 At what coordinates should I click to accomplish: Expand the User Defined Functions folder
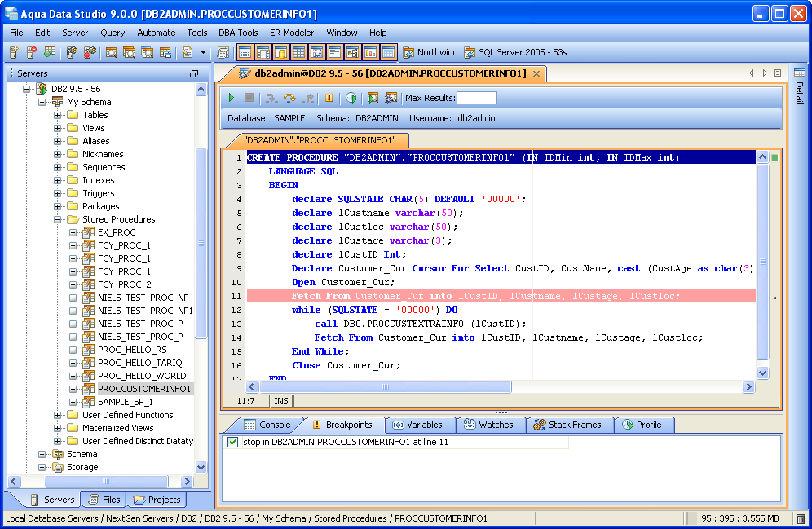[58, 415]
